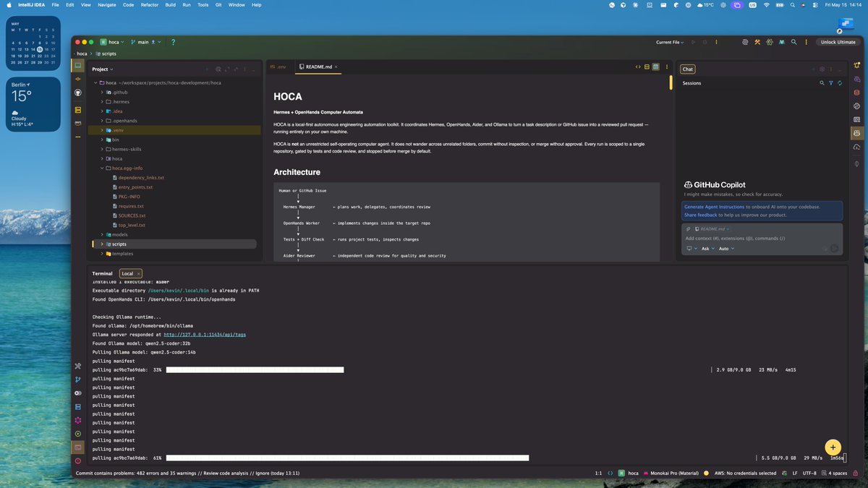Switch README to preview-only view

point(655,67)
